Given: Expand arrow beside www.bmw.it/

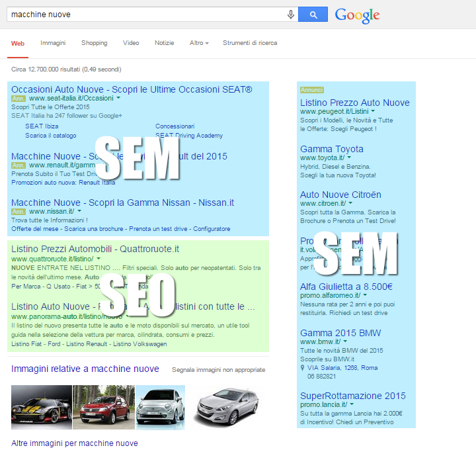Looking at the screenshot, I should point(345,341).
